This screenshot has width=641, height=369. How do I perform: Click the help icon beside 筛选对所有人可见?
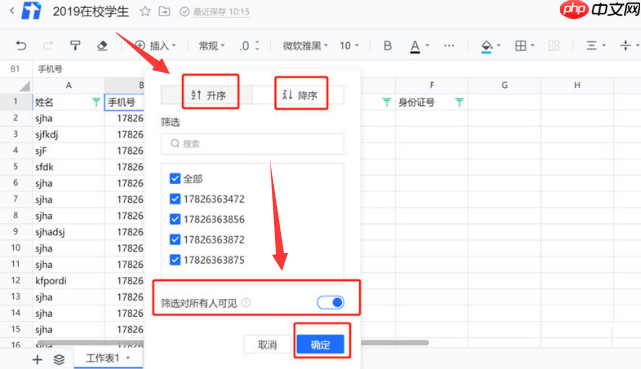tap(246, 303)
